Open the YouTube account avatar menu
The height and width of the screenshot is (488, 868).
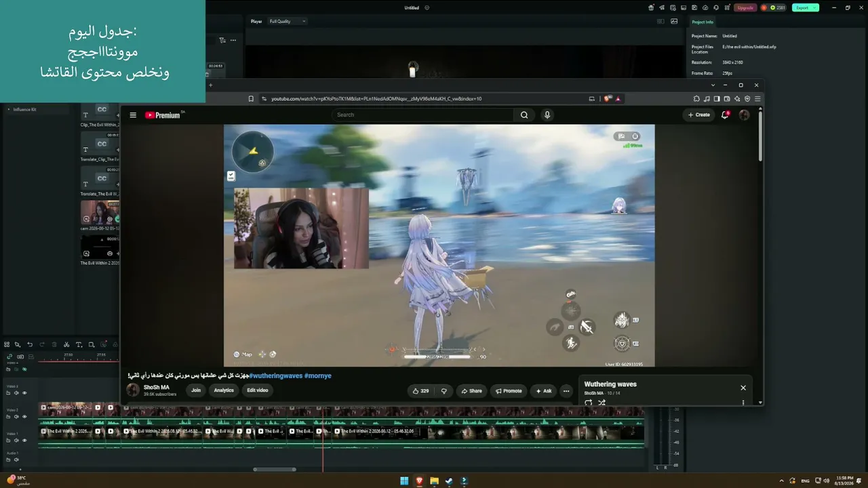tap(744, 115)
